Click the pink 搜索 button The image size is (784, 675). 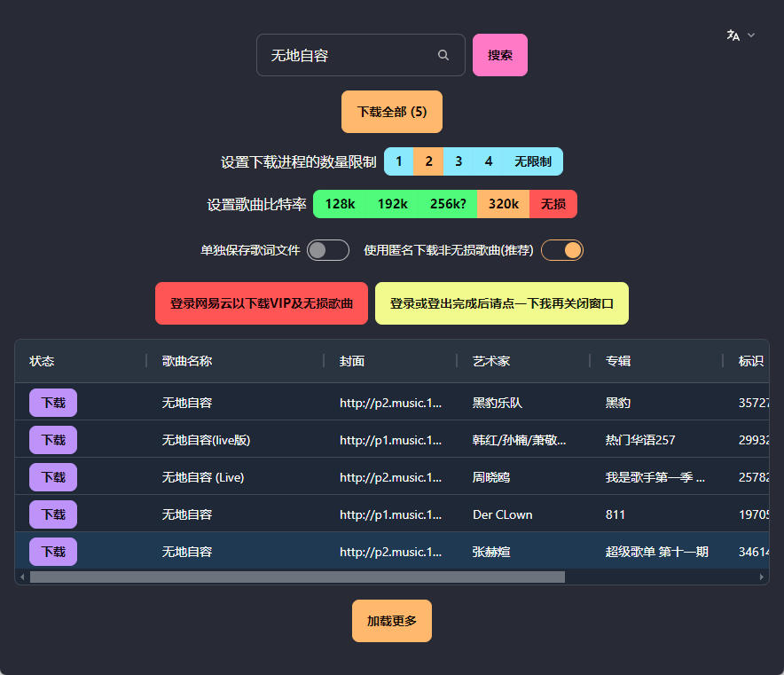coord(500,55)
